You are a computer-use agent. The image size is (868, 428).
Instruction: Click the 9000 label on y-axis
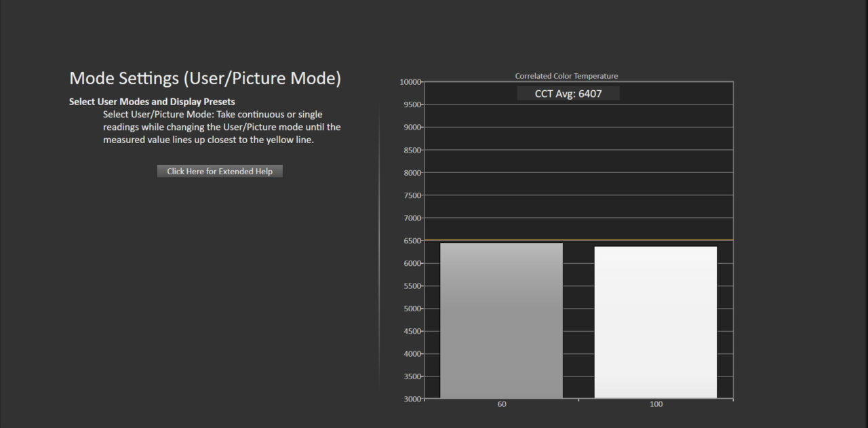tap(413, 128)
